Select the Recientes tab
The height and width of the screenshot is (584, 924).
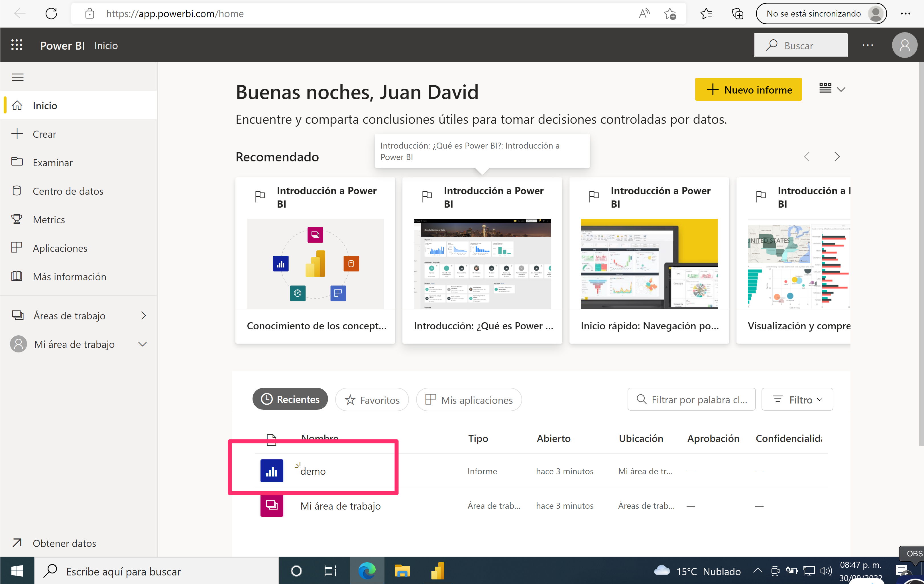tap(290, 399)
